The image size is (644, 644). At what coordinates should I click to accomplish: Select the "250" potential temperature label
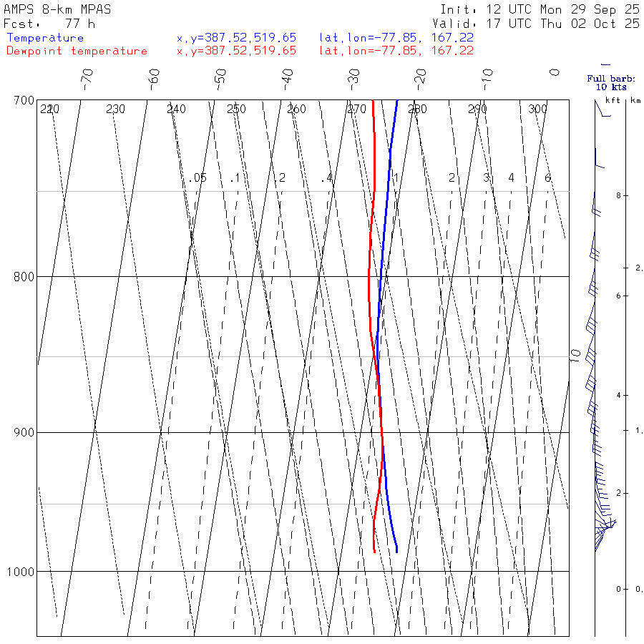237,109
